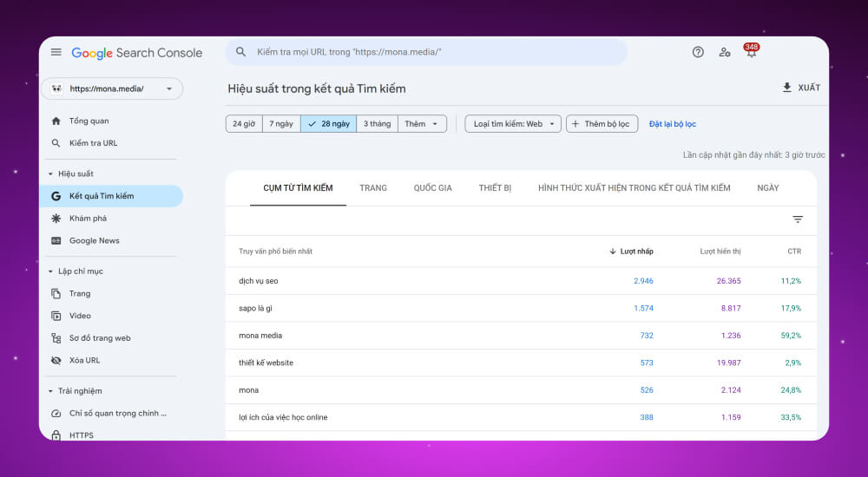868x477 pixels.
Task: Click the Core Web Vitals gauge icon
Action: 56,414
